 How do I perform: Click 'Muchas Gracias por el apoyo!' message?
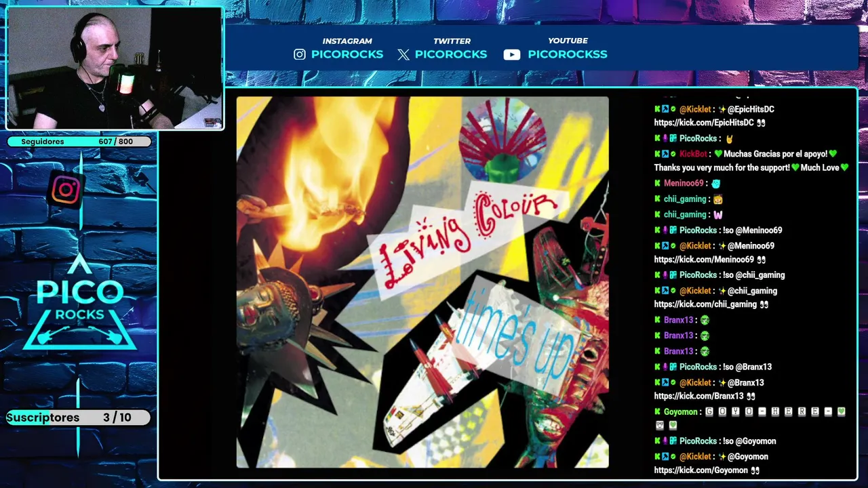[x=776, y=154]
